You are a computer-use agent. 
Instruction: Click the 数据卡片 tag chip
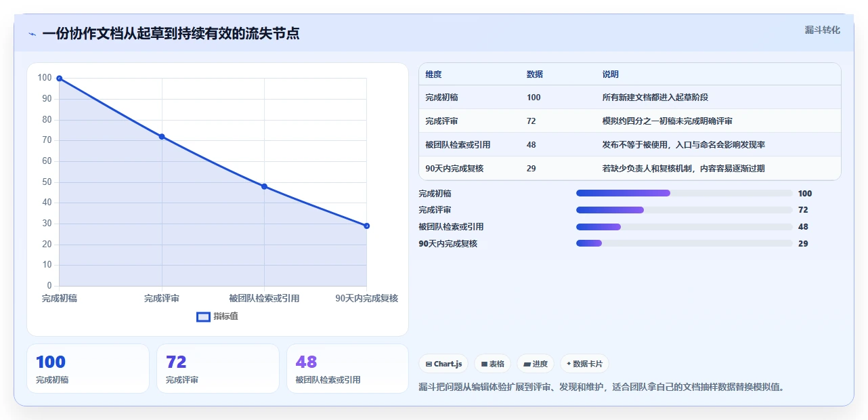[584, 364]
